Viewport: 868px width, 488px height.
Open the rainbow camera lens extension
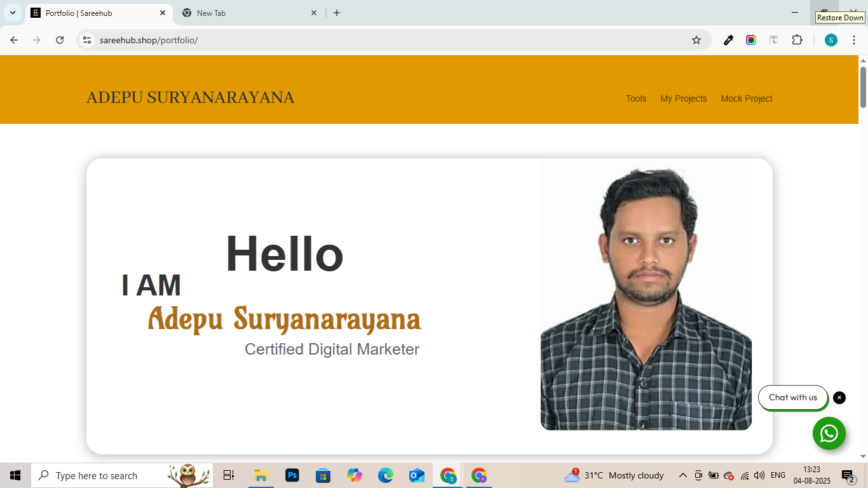751,40
